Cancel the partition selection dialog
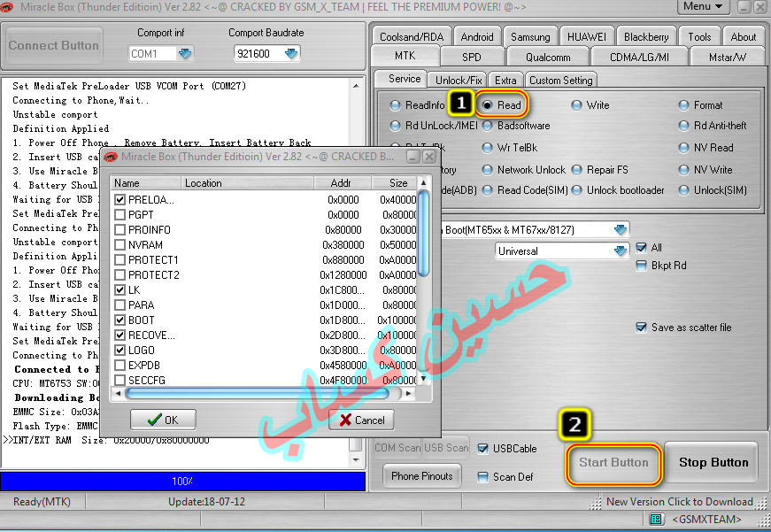 361,420
